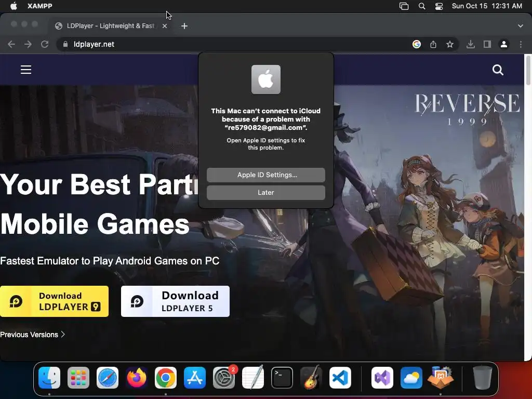Open the Trash in the Dock

[483, 377]
